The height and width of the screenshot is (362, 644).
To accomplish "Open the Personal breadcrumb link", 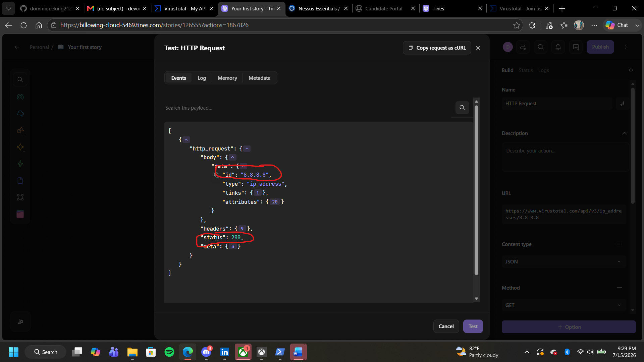I will pos(39,47).
